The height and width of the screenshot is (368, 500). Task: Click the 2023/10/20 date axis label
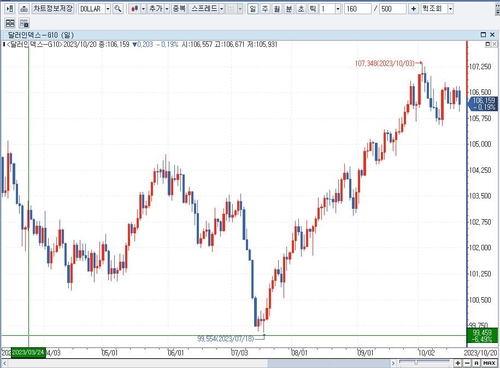pos(480,353)
